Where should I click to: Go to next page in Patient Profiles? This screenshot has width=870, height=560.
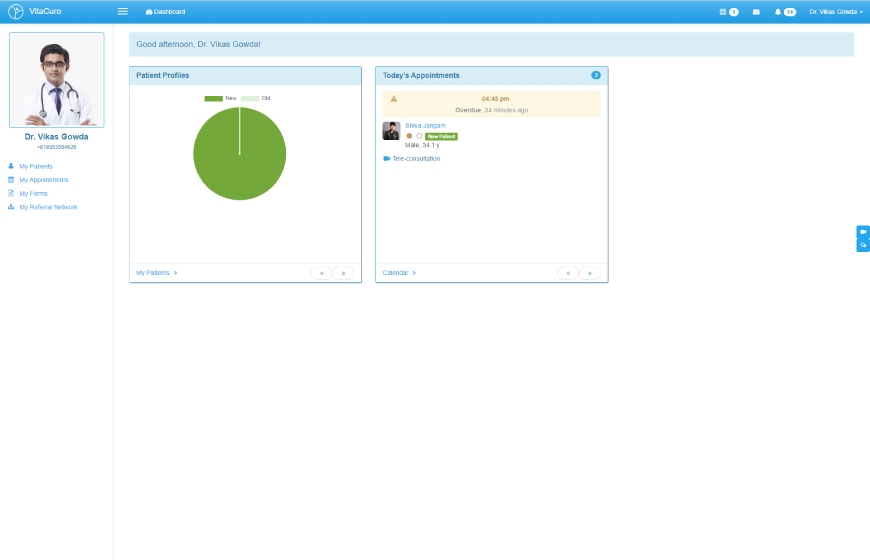(343, 273)
